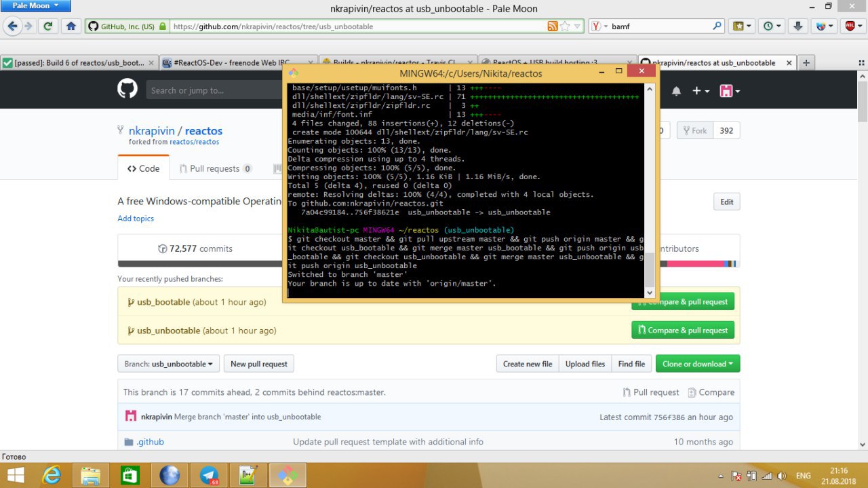Switch to Pale Moon in taskbar

[170, 475]
